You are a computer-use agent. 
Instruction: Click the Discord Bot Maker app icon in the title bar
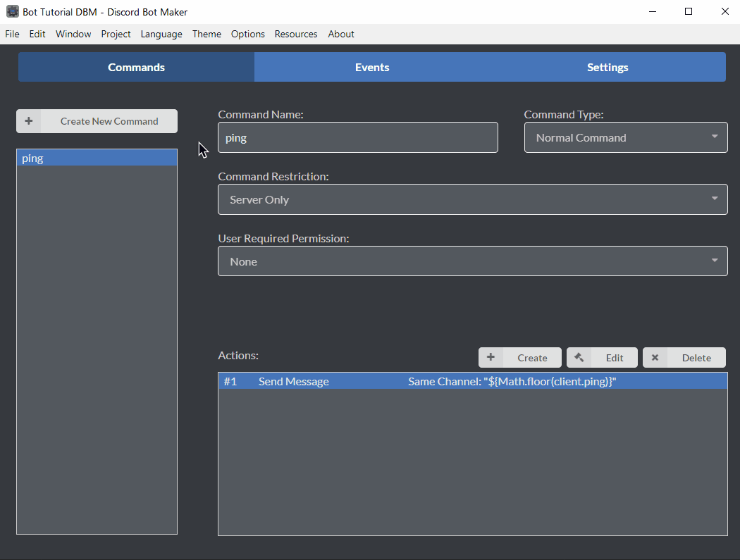(12, 12)
